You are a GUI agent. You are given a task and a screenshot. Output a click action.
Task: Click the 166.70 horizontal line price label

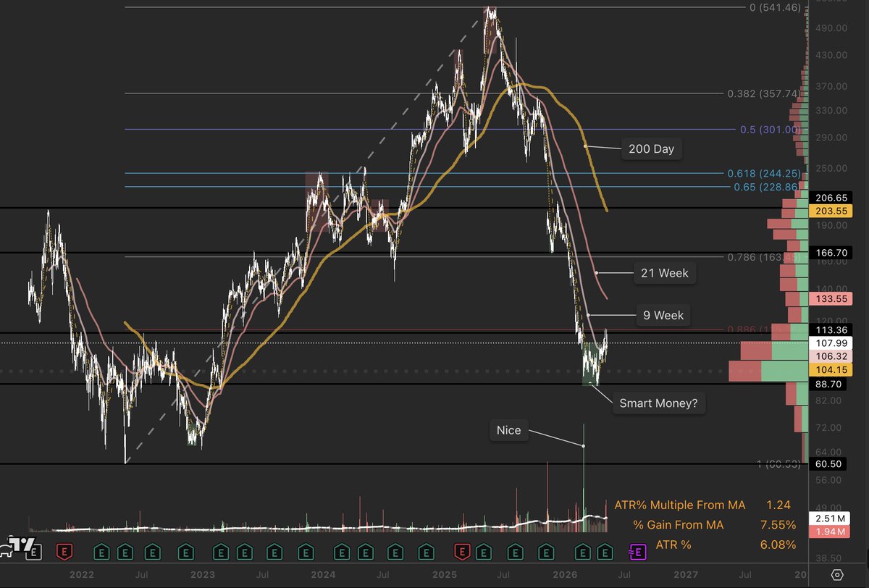click(x=831, y=253)
